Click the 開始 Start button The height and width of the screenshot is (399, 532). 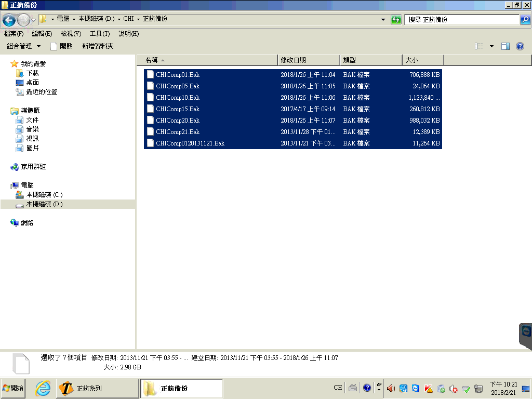click(13, 388)
